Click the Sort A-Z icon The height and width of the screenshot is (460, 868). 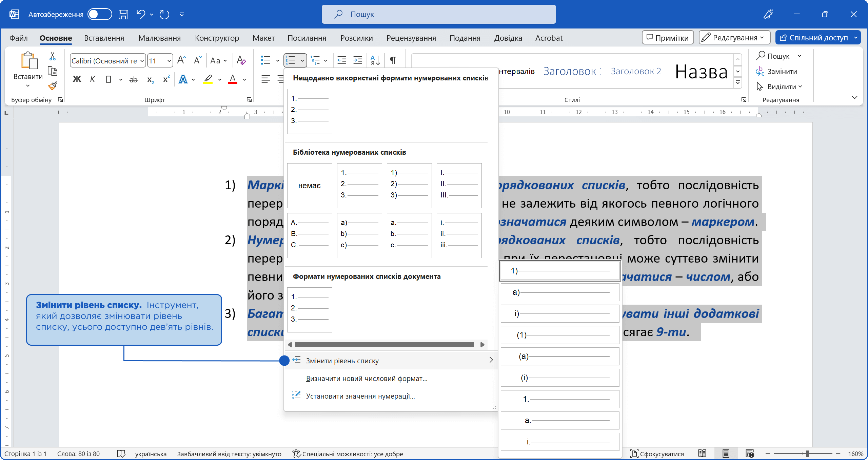pos(375,60)
